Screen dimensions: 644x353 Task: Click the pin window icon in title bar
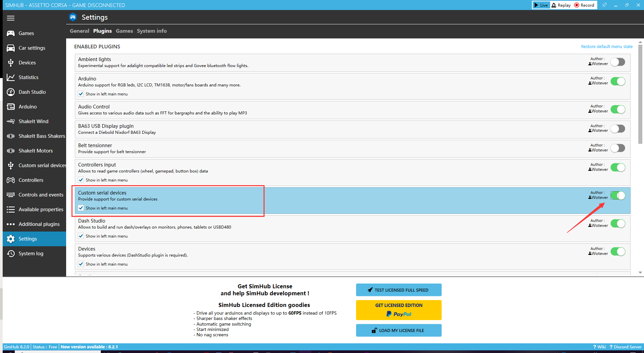[x=604, y=5]
